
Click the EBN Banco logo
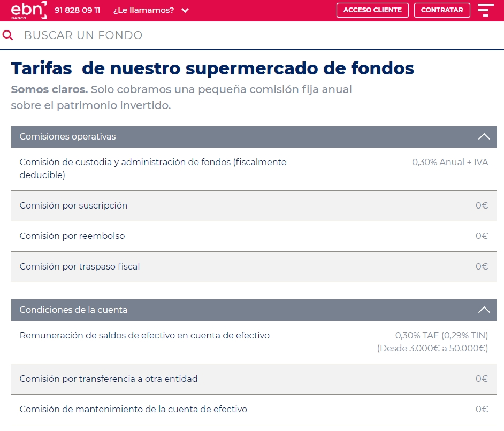(x=28, y=10)
